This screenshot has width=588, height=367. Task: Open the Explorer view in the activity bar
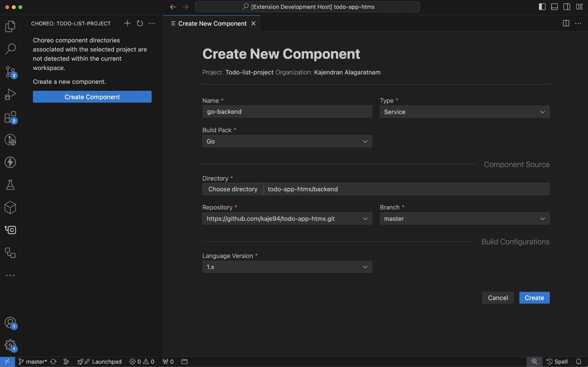pyautogui.click(x=10, y=26)
